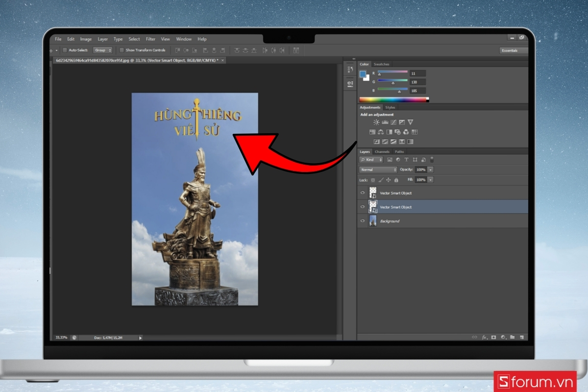Filter layers by type layers icon

tap(406, 160)
